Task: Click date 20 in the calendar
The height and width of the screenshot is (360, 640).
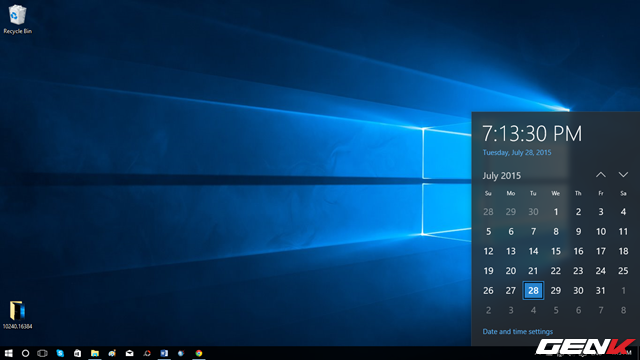Action: (511, 271)
